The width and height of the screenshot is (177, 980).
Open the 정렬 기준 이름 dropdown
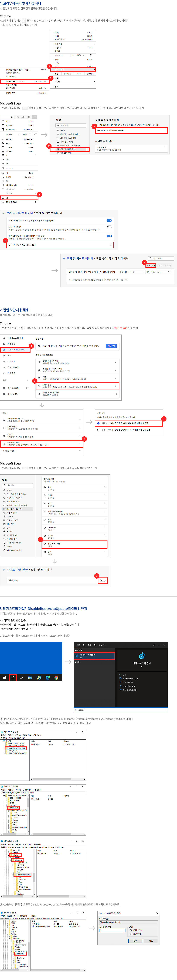coord(137,272)
